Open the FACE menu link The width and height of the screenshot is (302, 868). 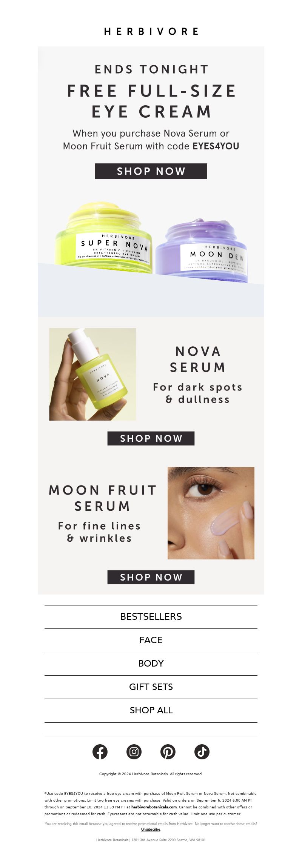tap(151, 640)
